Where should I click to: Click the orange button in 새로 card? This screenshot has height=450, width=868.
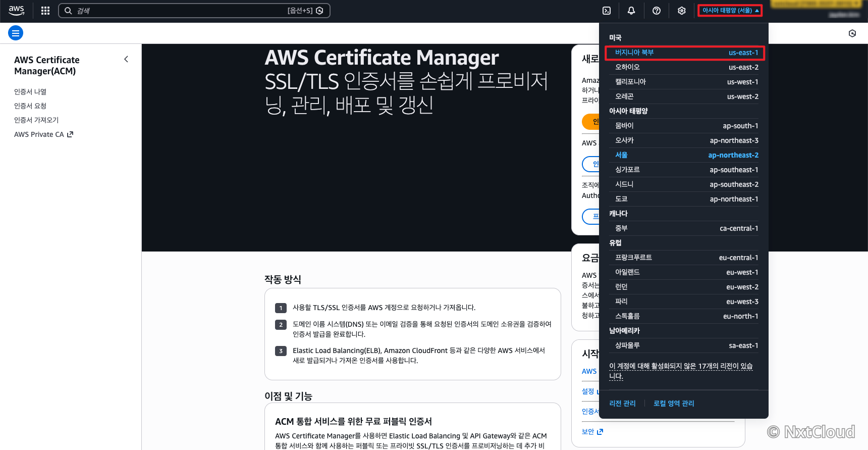point(591,122)
